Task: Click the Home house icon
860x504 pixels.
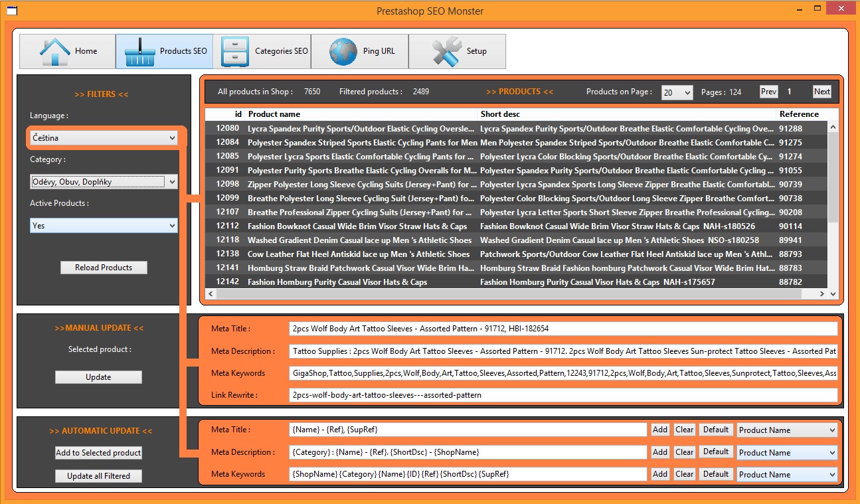Action: point(54,52)
